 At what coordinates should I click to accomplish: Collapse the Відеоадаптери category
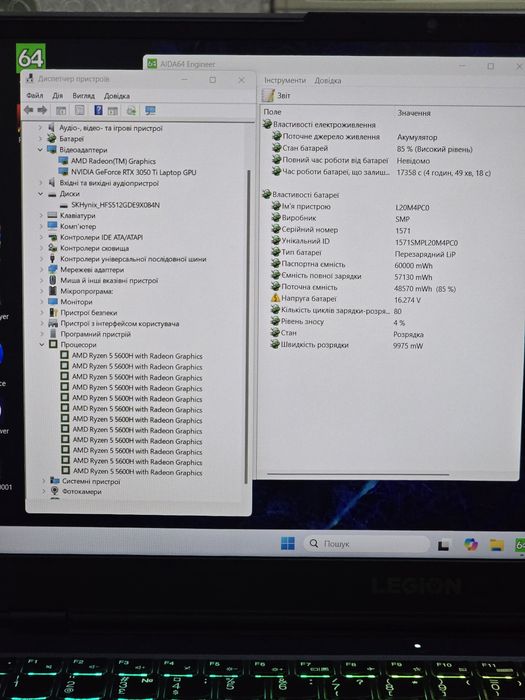[40, 150]
